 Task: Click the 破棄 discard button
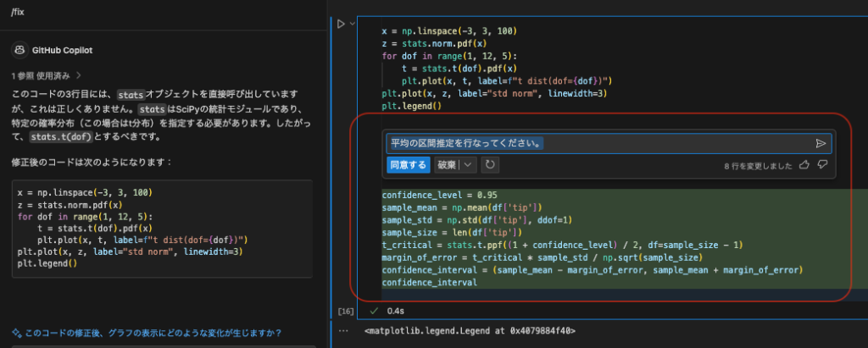447,164
